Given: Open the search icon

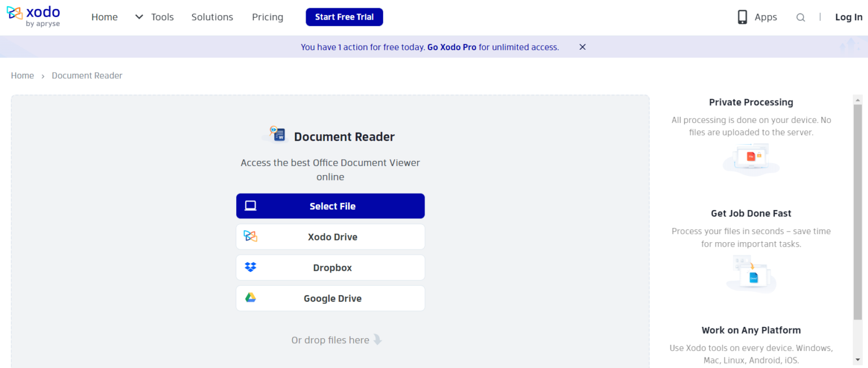Looking at the screenshot, I should tap(801, 17).
